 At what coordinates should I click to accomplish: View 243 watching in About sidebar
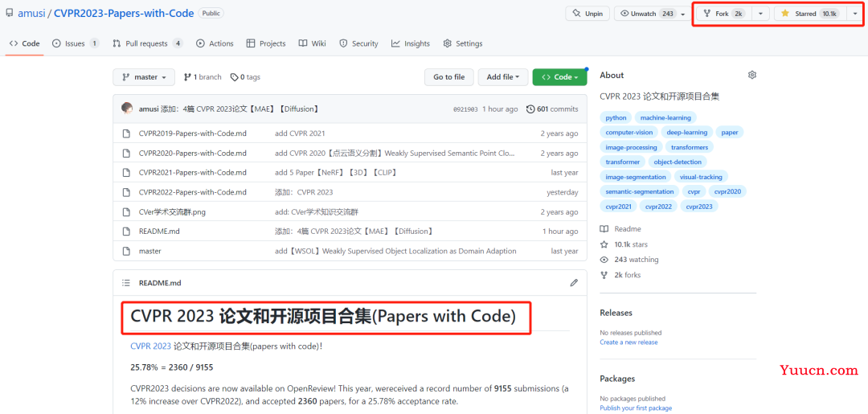pyautogui.click(x=629, y=259)
